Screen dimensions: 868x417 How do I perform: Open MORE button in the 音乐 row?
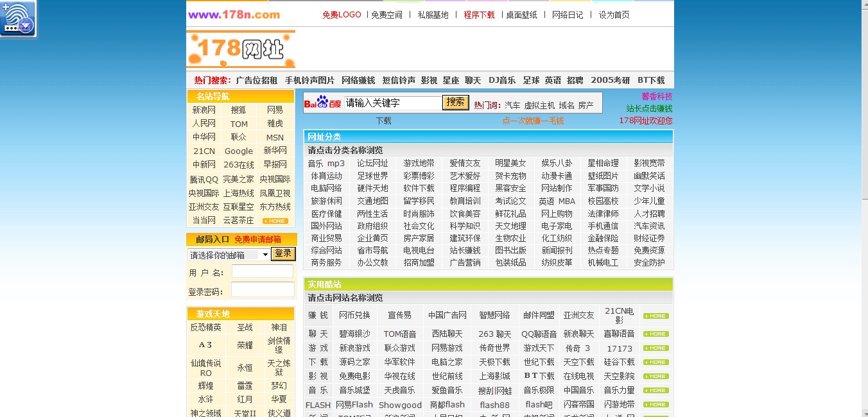tap(655, 390)
